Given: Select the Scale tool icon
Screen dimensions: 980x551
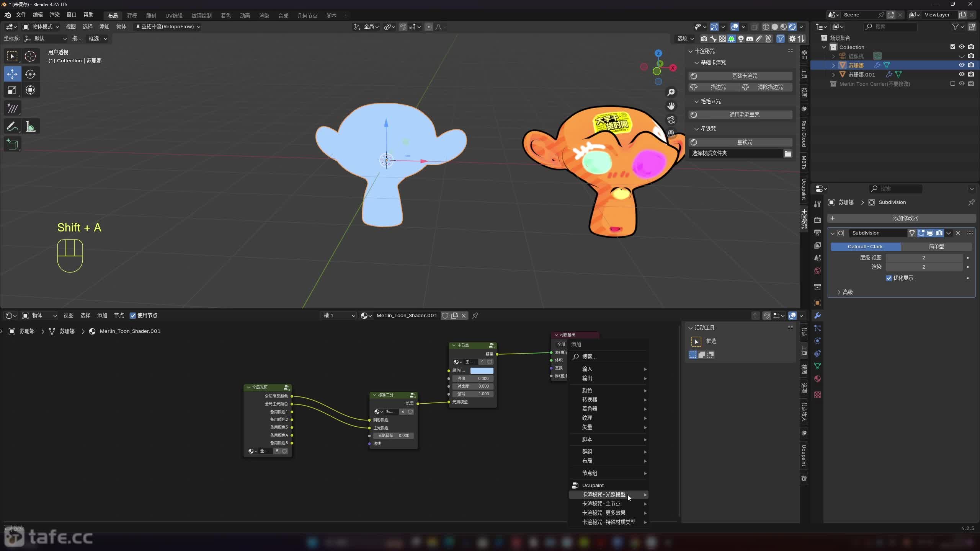Looking at the screenshot, I should pyautogui.click(x=12, y=90).
